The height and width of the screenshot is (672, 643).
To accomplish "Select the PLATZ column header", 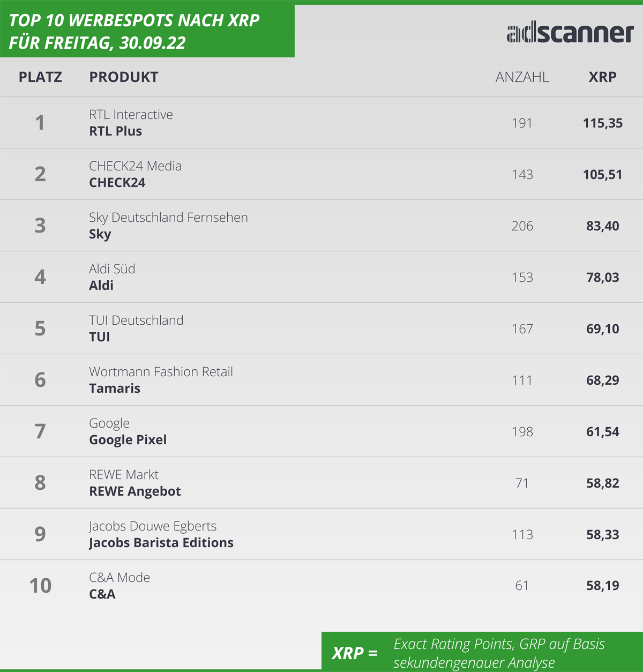I will click(40, 77).
